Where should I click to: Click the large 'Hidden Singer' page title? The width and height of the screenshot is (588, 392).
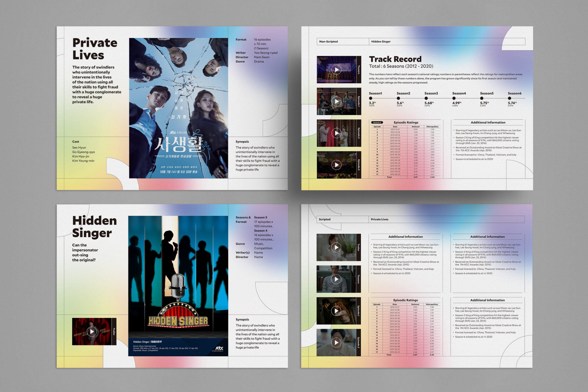[x=94, y=226]
